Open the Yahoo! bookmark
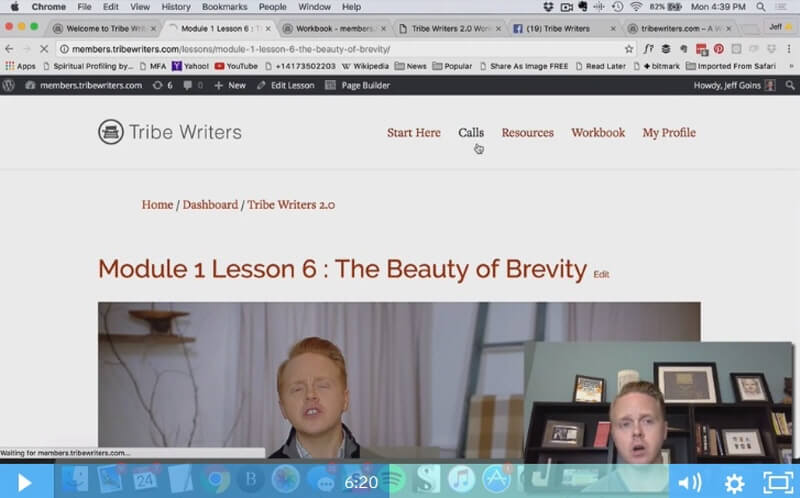 point(190,66)
